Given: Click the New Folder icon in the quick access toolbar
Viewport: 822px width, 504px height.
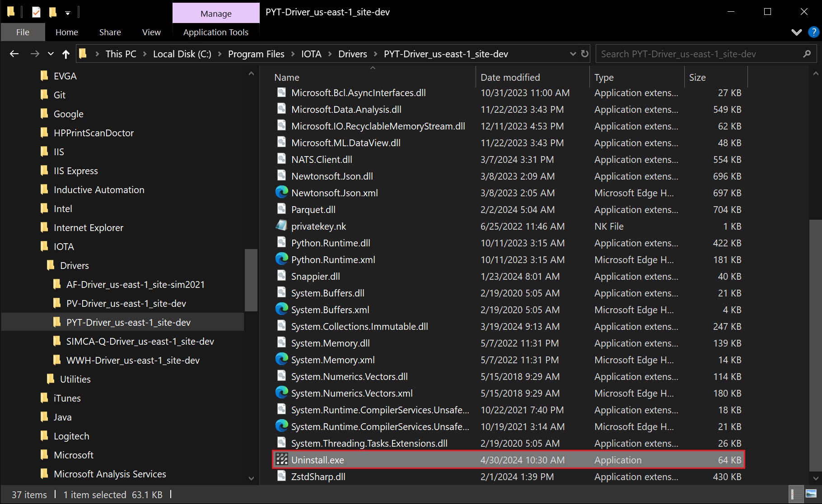Looking at the screenshot, I should (x=53, y=12).
